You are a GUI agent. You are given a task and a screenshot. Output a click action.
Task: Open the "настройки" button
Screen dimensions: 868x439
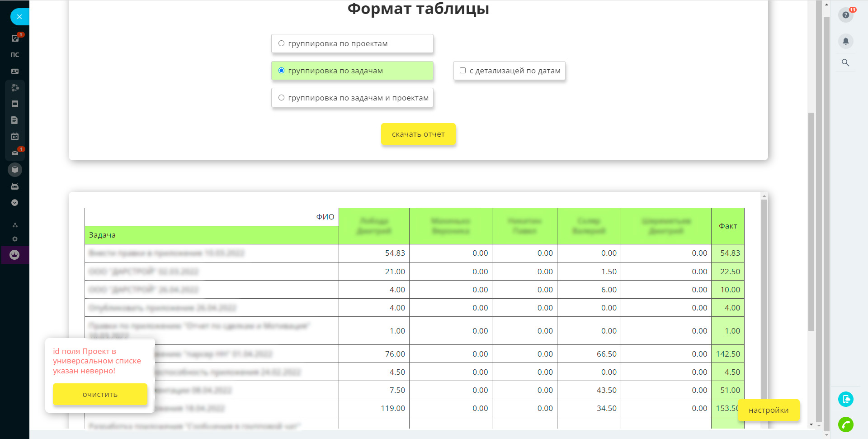tap(768, 410)
